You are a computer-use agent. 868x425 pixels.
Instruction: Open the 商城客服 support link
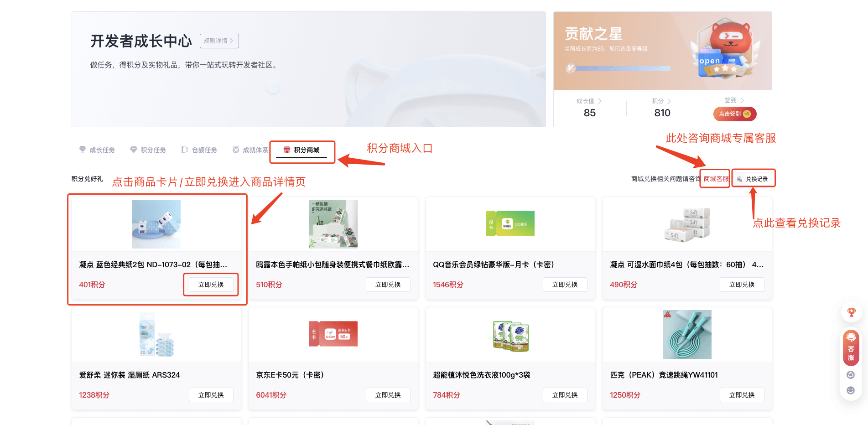click(716, 179)
